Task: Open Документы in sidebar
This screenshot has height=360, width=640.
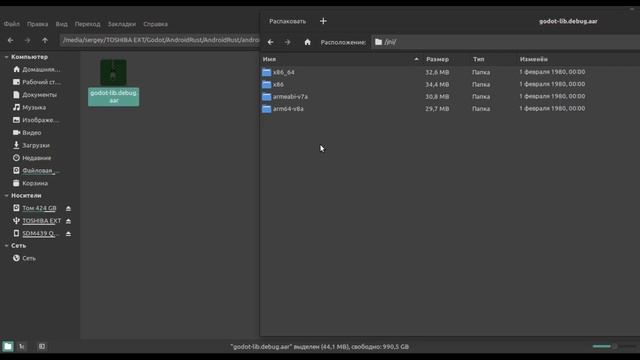Action: [35, 95]
